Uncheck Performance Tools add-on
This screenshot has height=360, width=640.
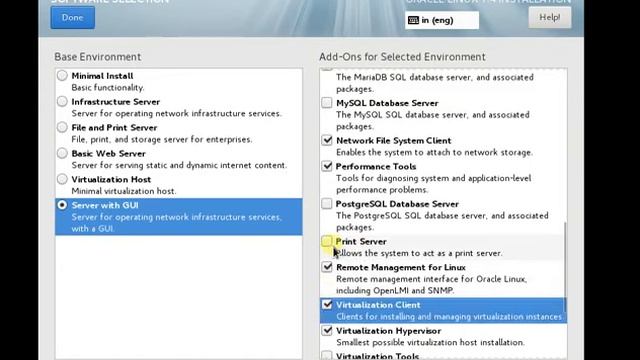(327, 166)
